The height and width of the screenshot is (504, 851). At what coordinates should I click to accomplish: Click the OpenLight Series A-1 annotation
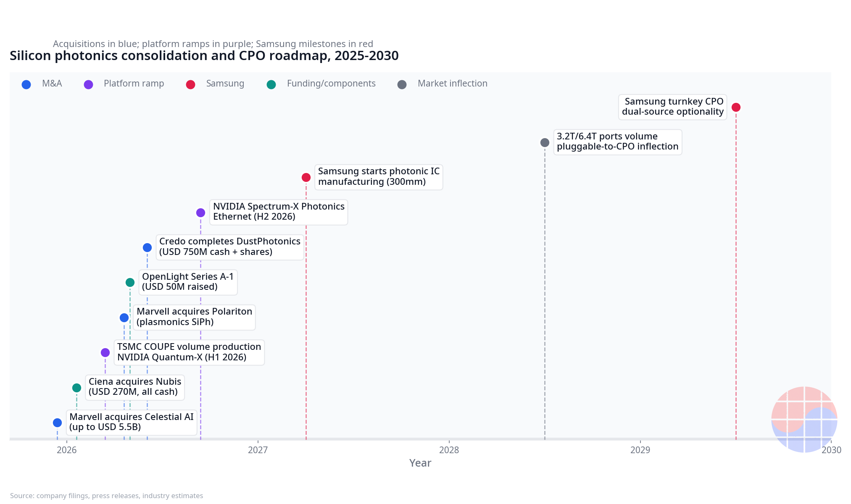[x=188, y=282]
